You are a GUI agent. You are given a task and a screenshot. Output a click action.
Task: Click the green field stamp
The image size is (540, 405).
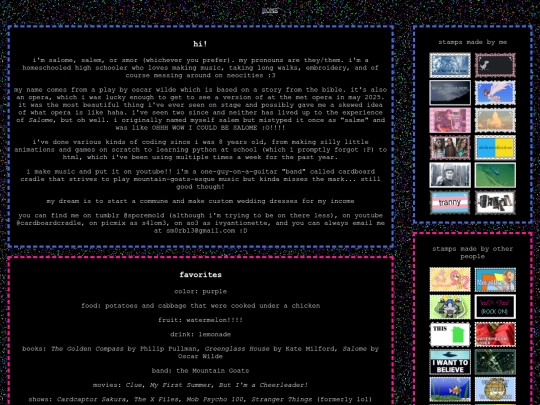pyautogui.click(x=495, y=175)
